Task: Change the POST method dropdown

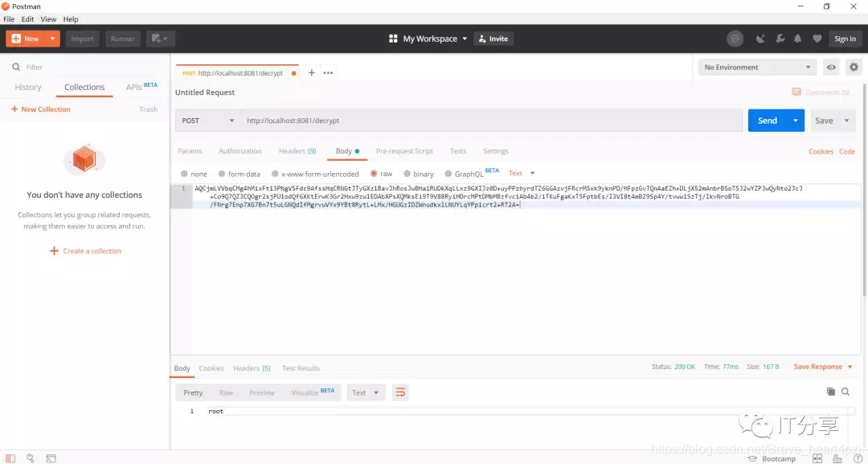Action: [x=207, y=121]
